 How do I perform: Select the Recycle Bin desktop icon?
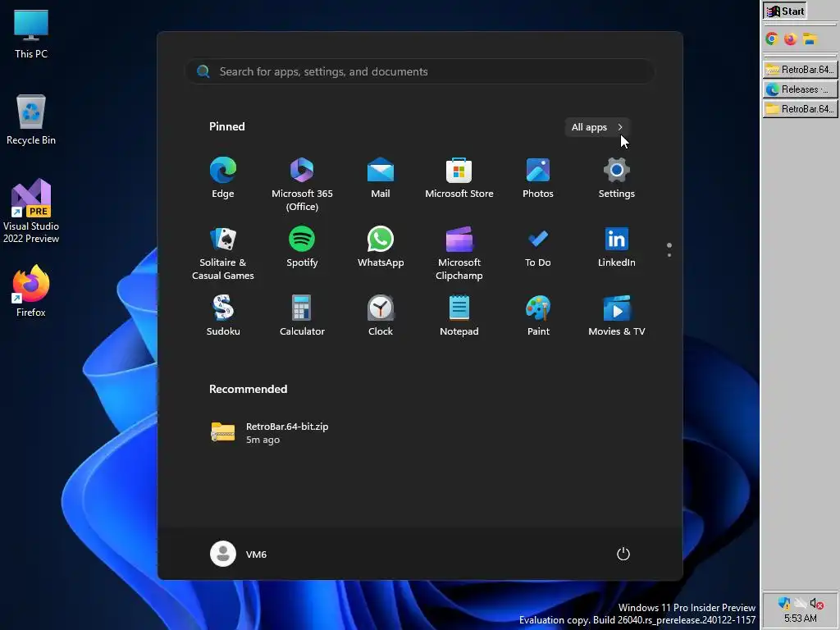[31, 120]
